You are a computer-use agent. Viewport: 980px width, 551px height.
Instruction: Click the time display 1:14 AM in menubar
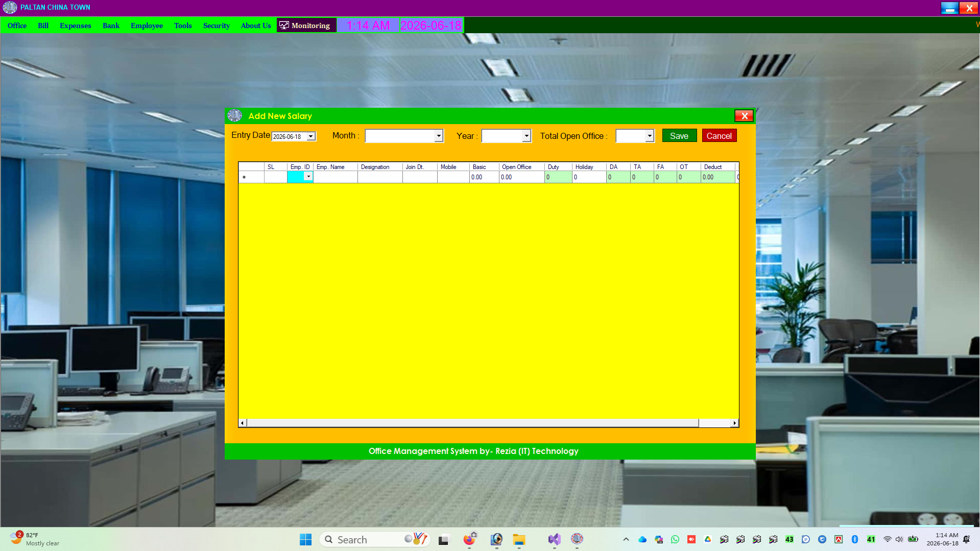coord(368,26)
